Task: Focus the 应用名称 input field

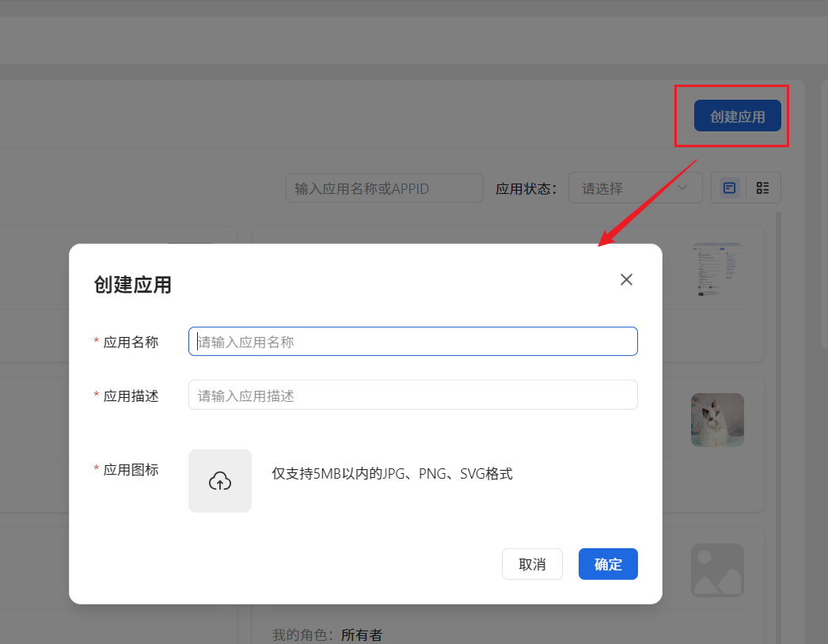Action: 412,342
